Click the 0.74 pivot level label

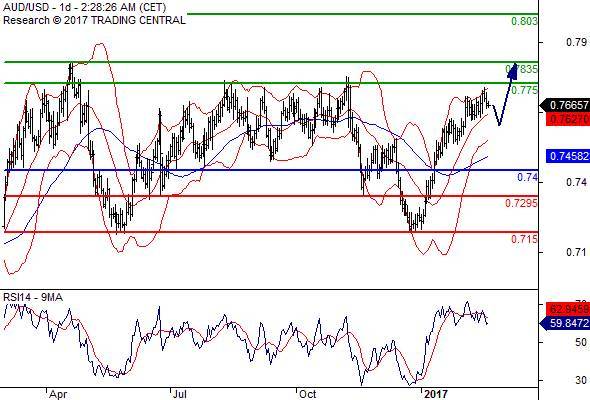pyautogui.click(x=528, y=177)
